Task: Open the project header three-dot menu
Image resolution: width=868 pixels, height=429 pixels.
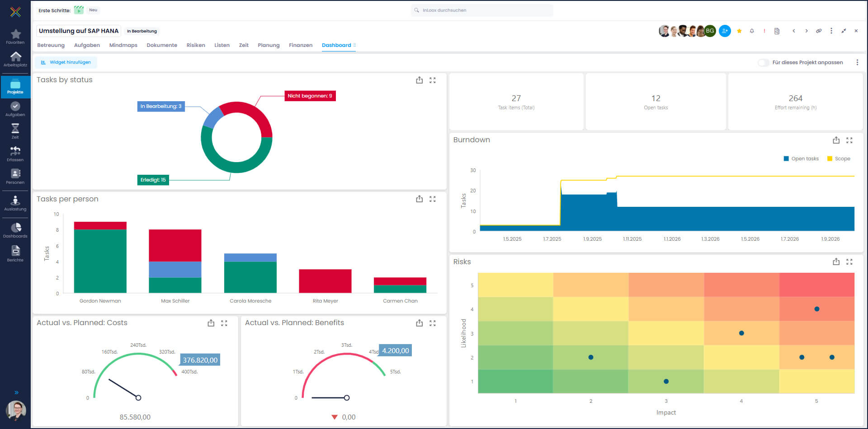Action: point(831,31)
